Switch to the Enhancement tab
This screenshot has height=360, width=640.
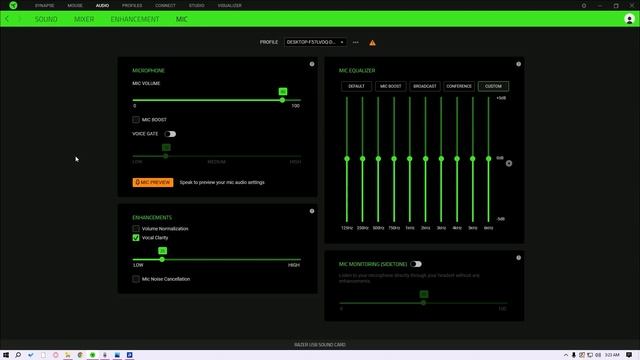coord(135,19)
